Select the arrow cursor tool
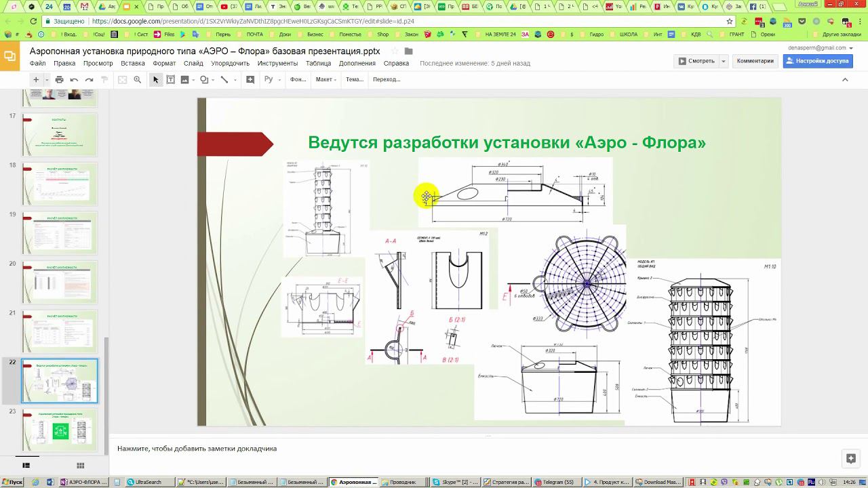This screenshot has height=488, width=868. pyautogui.click(x=155, y=80)
